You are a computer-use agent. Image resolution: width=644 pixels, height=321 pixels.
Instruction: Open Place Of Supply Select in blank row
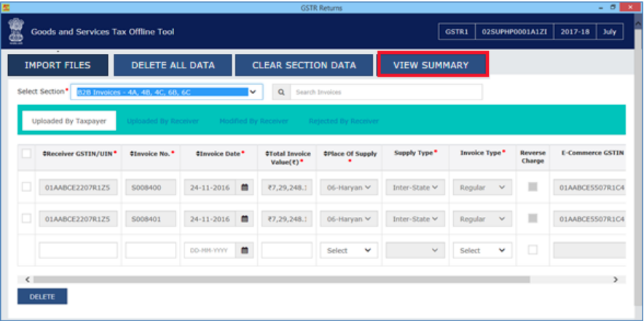pyautogui.click(x=349, y=250)
